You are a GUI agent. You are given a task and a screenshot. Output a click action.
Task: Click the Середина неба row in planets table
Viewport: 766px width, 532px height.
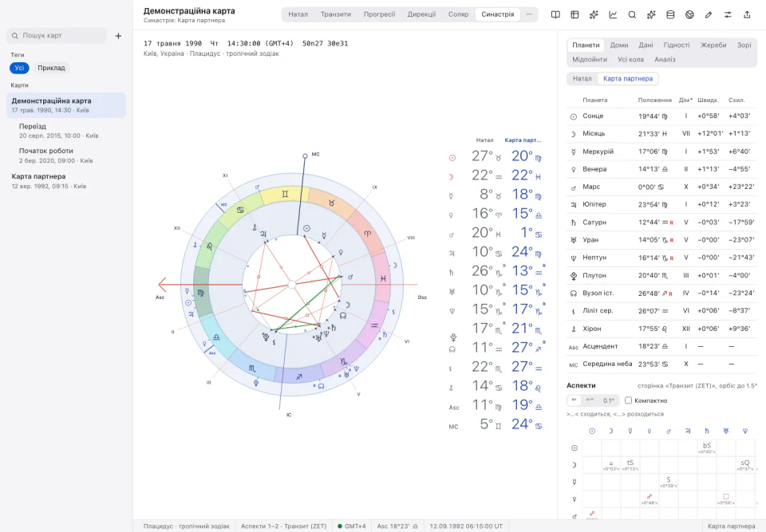coord(662,364)
